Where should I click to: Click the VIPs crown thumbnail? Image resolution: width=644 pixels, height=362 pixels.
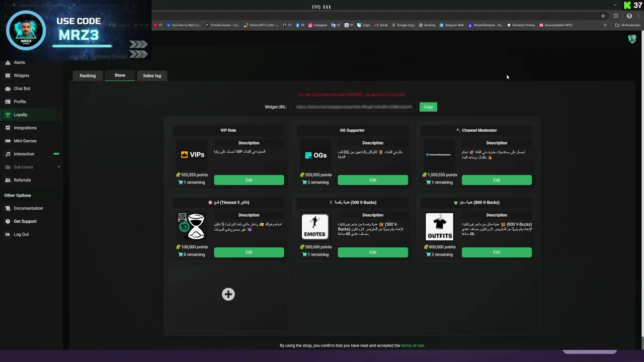point(192,155)
